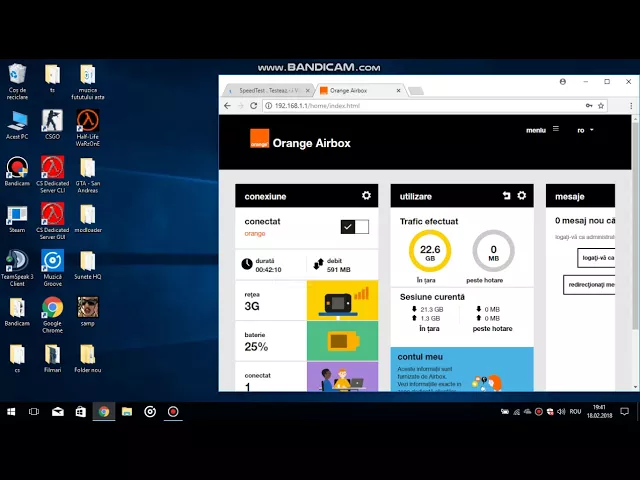Open the Windows Start menu
The height and width of the screenshot is (480, 640).
pos(11,411)
